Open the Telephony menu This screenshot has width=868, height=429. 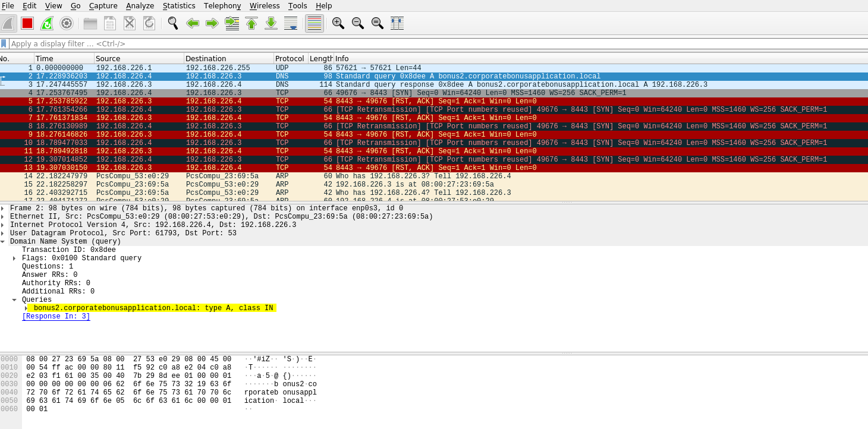[x=222, y=5]
